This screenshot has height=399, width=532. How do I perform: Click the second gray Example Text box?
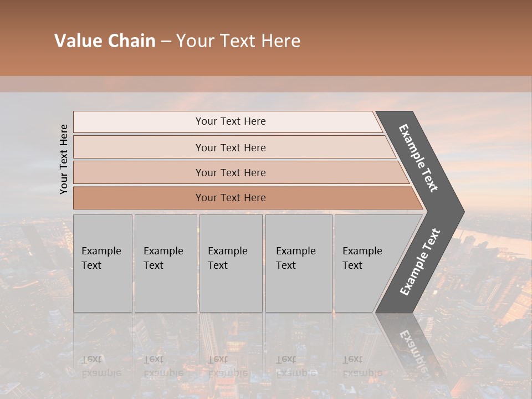pos(165,263)
